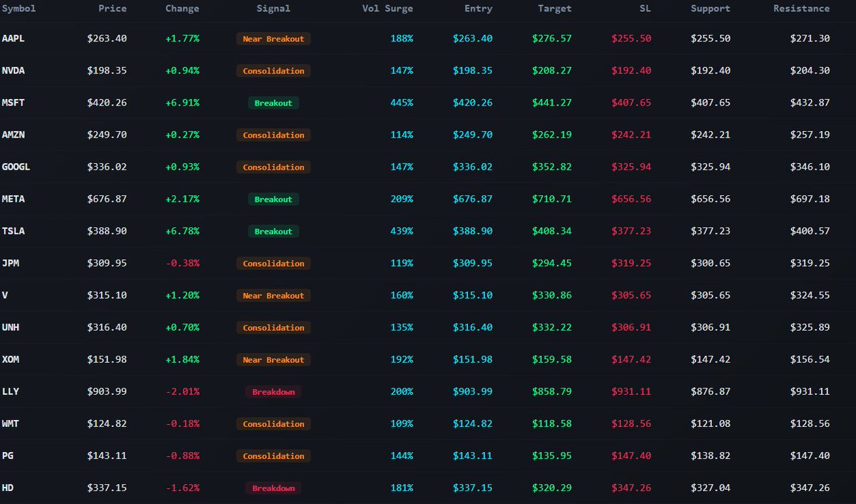
Task: Select the LLY symbol
Action: (x=11, y=391)
